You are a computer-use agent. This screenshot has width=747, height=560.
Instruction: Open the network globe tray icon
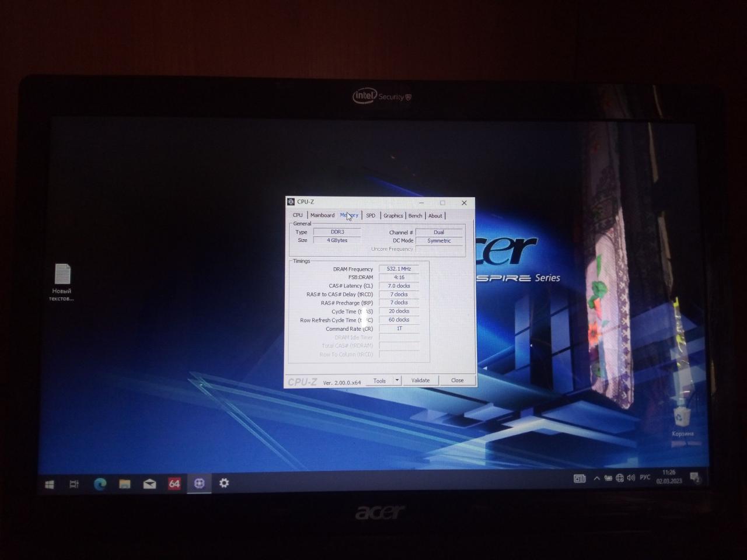[x=620, y=478]
